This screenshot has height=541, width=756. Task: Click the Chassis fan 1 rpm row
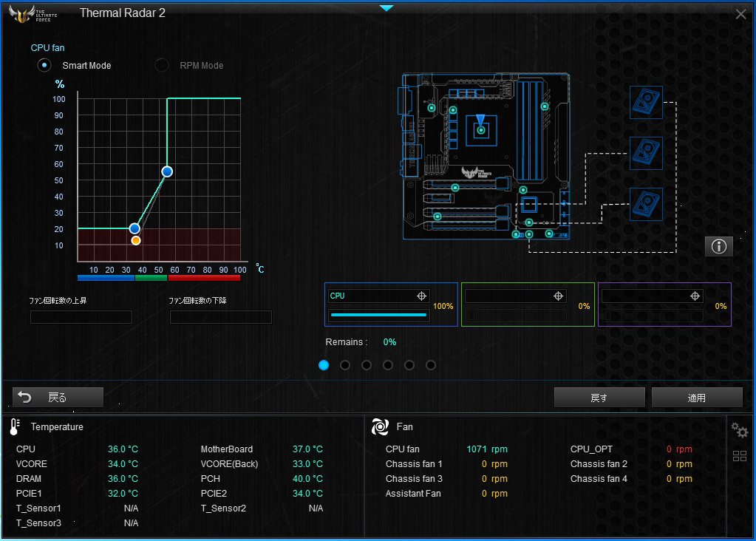[446, 464]
